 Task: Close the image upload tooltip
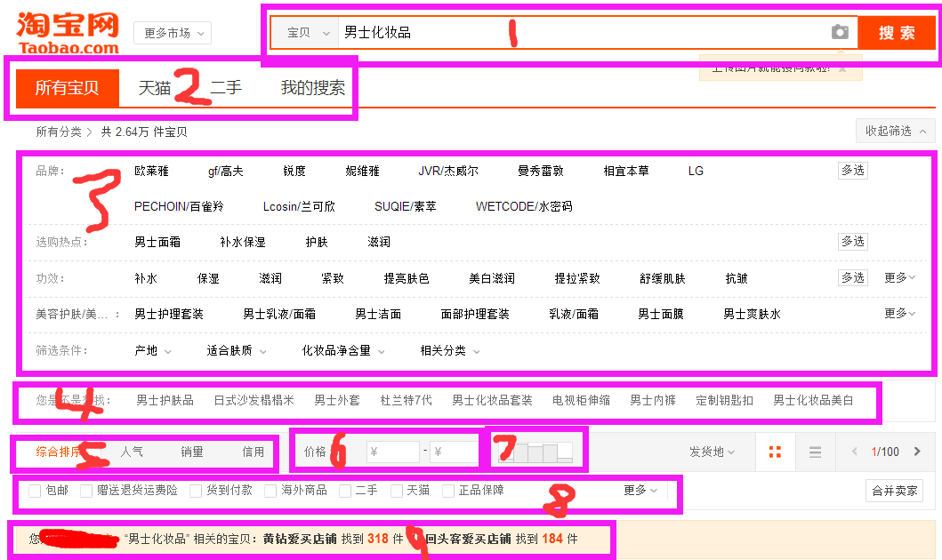click(x=842, y=69)
